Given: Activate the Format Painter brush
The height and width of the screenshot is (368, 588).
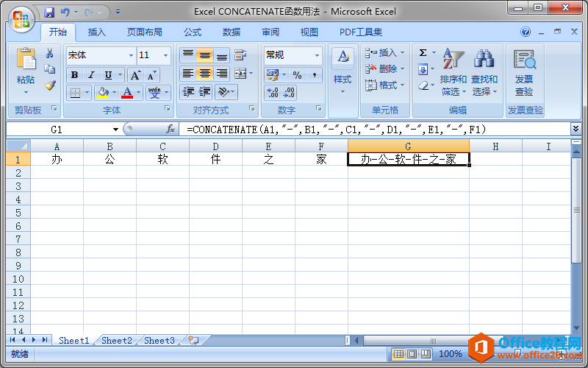Looking at the screenshot, I should 49,85.
